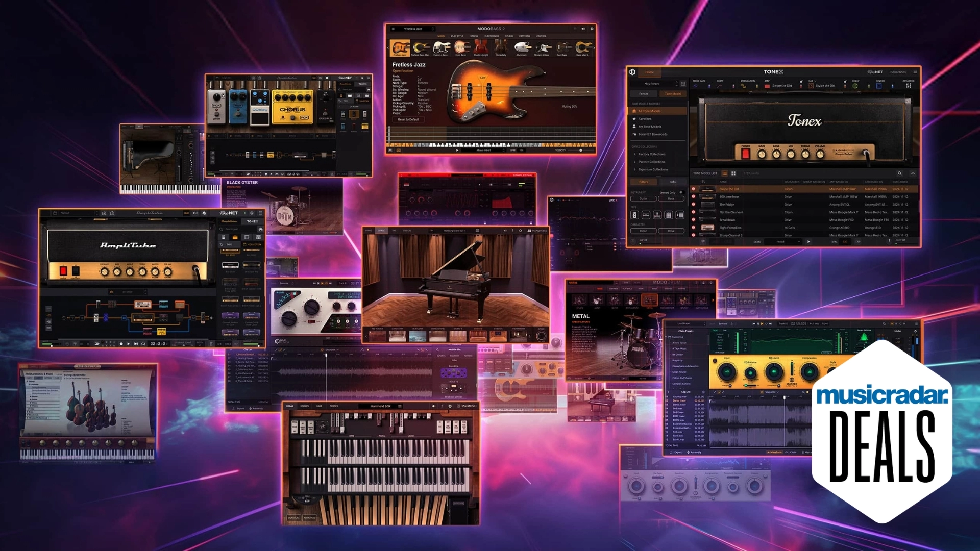Open ToneNET Downloads in TONEX browser

(652, 134)
